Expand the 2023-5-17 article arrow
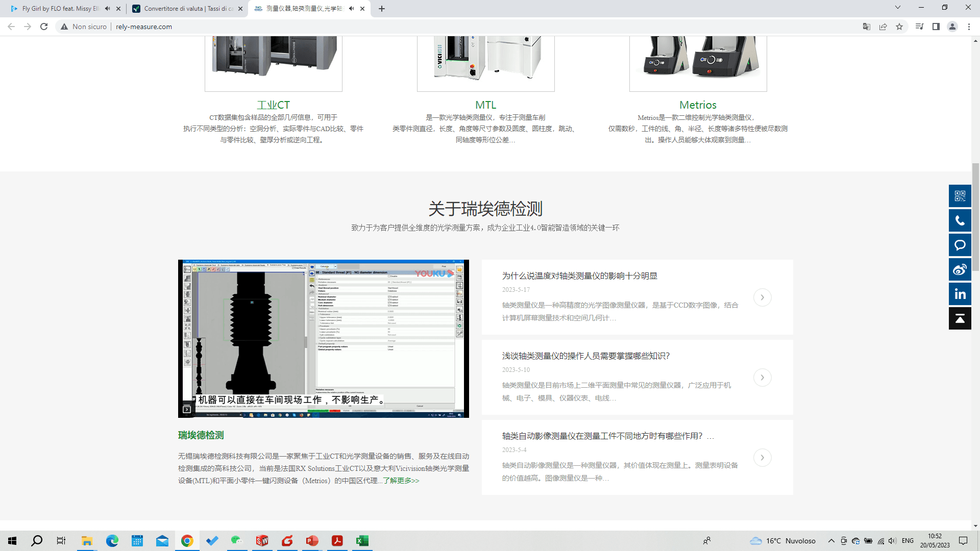Image resolution: width=980 pixels, height=551 pixels. pyautogui.click(x=762, y=297)
